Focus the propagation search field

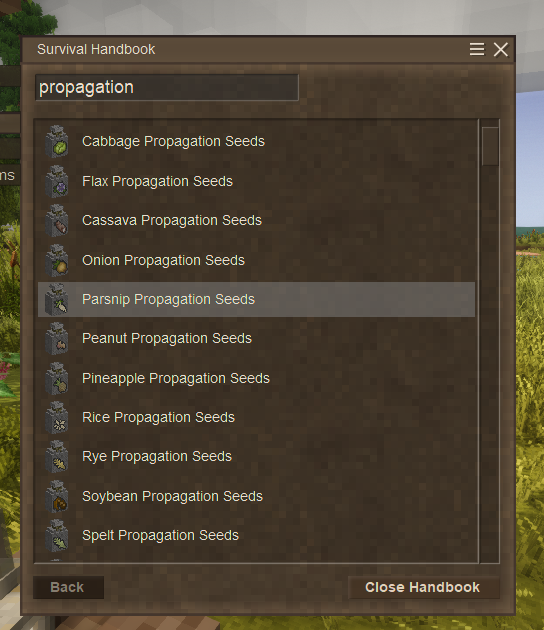(167, 87)
